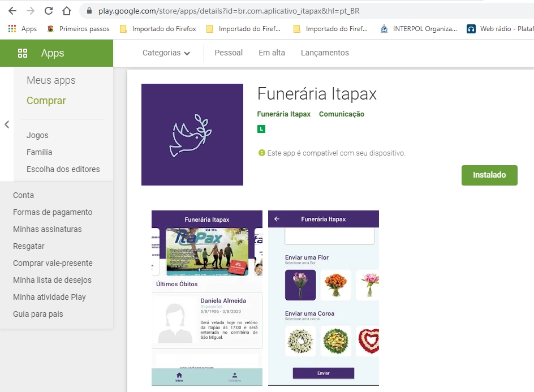The image size is (534, 392).
Task: Click the green L content rating badge
Action: click(x=261, y=129)
